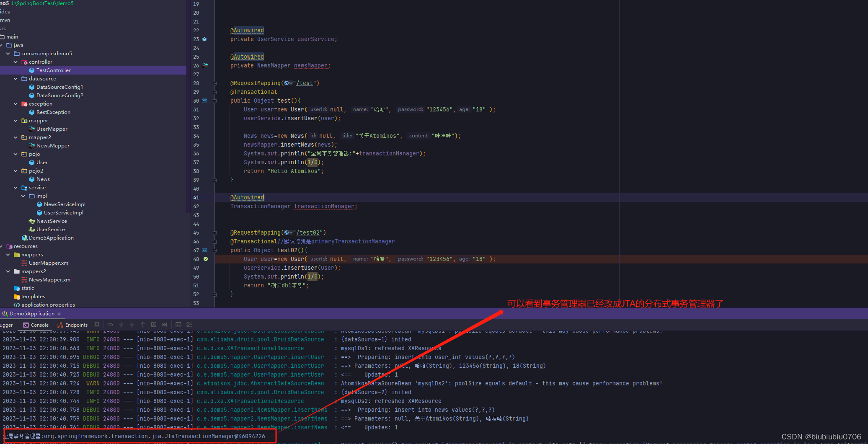Open the UserService interface
The width and height of the screenshot is (868, 444).
[50, 230]
